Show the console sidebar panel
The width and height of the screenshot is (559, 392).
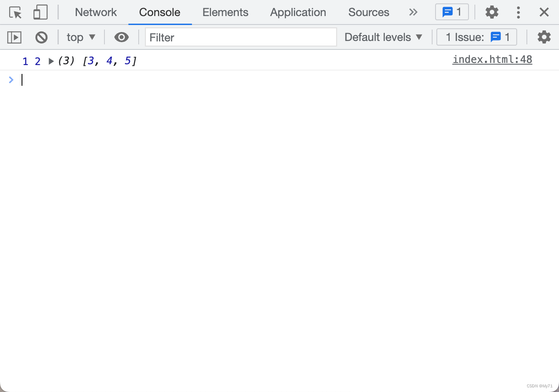(14, 38)
